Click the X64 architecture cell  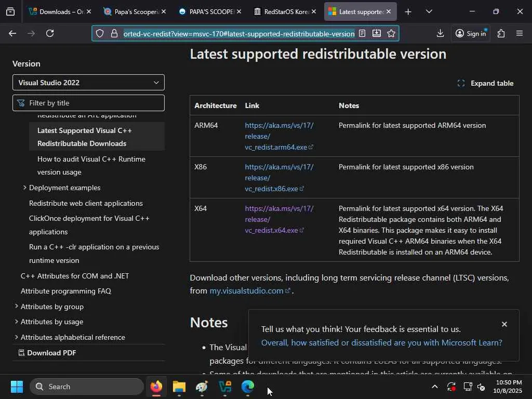pos(201,209)
